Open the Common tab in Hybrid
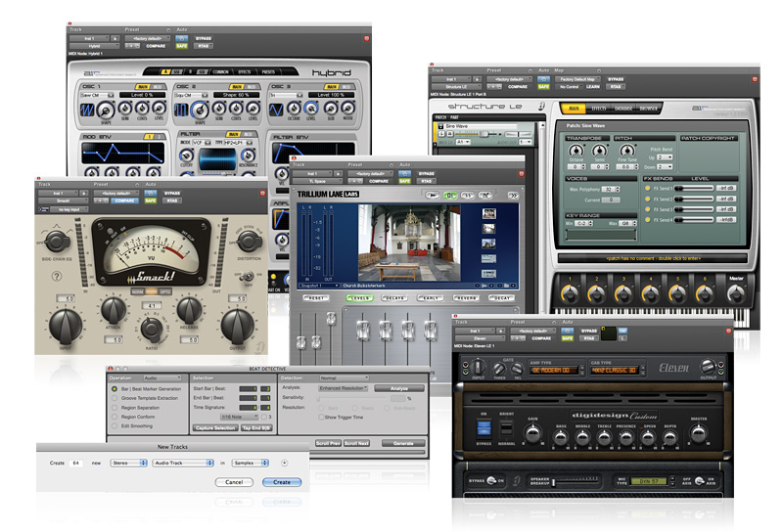The width and height of the screenshot is (783, 532). (x=221, y=71)
